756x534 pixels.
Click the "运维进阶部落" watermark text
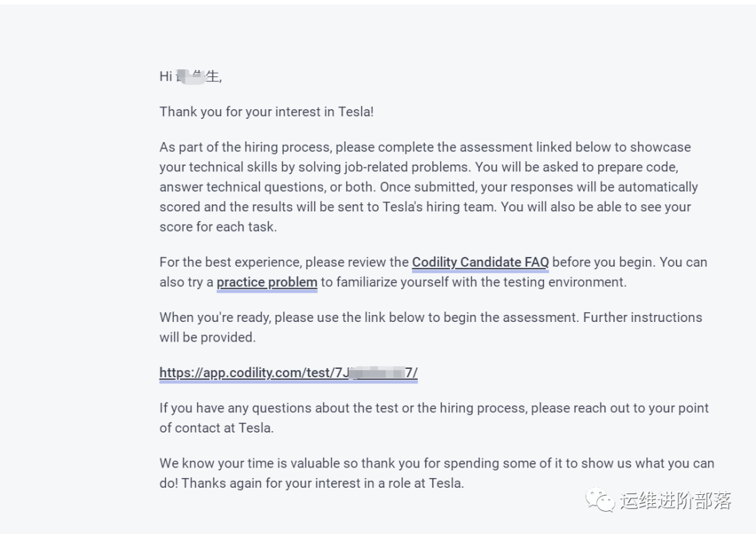pyautogui.click(x=675, y=500)
